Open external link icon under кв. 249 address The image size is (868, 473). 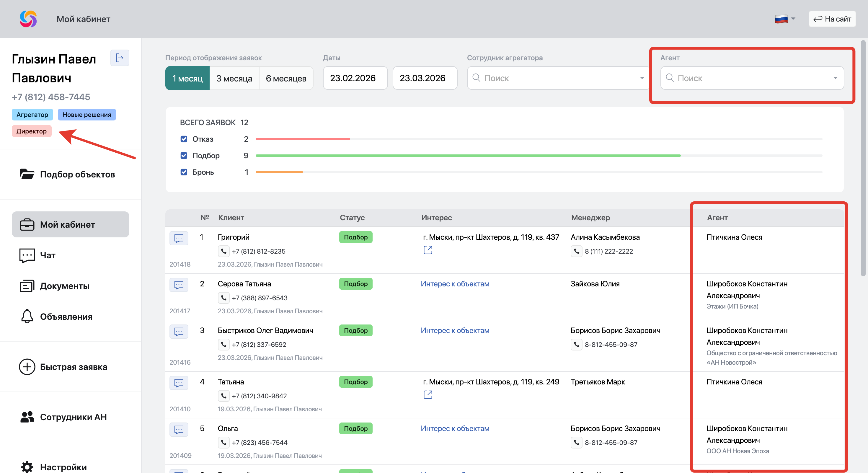point(428,394)
